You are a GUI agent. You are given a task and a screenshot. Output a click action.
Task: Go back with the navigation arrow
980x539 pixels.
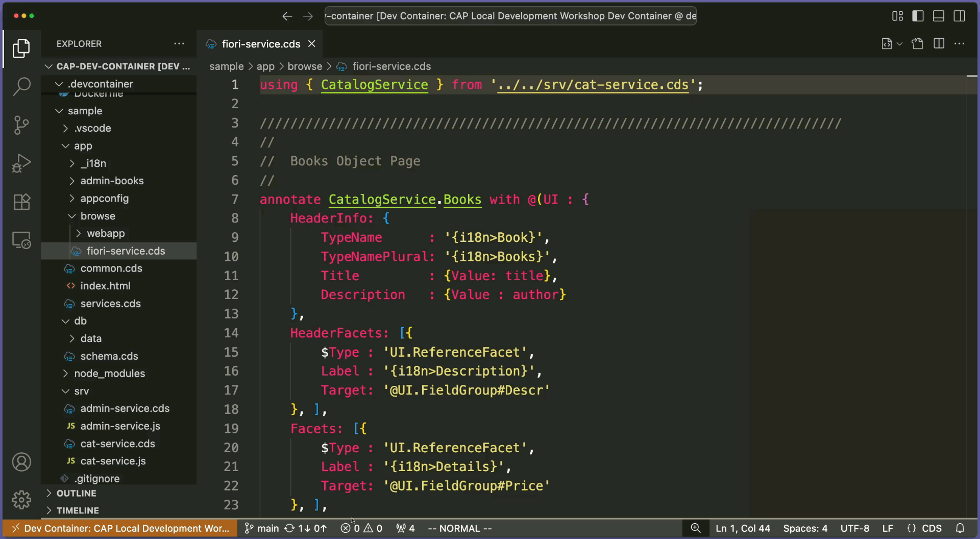pyautogui.click(x=287, y=16)
